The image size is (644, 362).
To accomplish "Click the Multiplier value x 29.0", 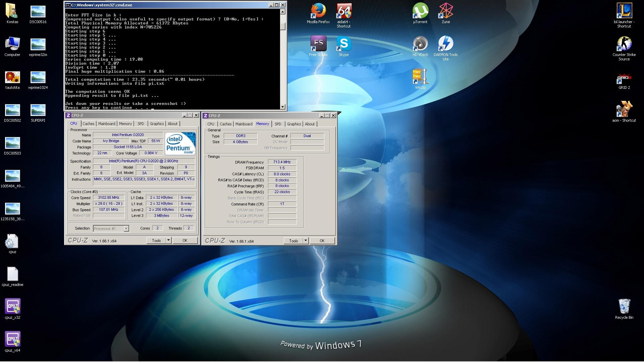I will 109,204.
